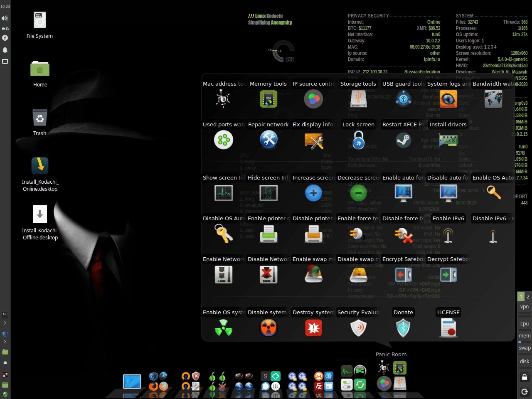This screenshot has width=532, height=399.
Task: Run the Repair network tool
Action: [268, 140]
